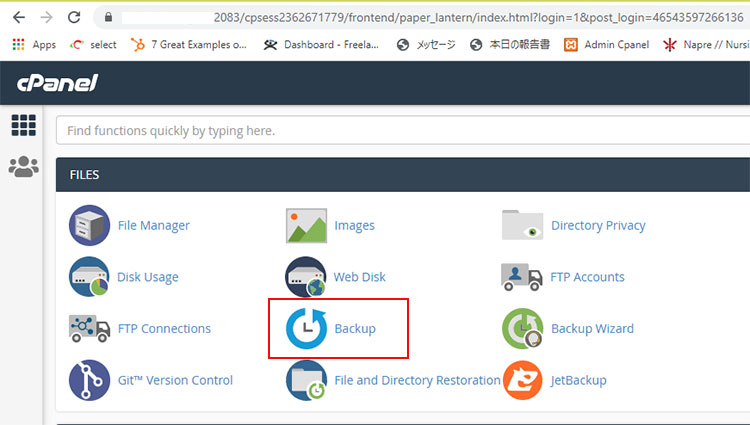Click the browser forward arrow
This screenshot has width=750, height=425.
click(46, 18)
